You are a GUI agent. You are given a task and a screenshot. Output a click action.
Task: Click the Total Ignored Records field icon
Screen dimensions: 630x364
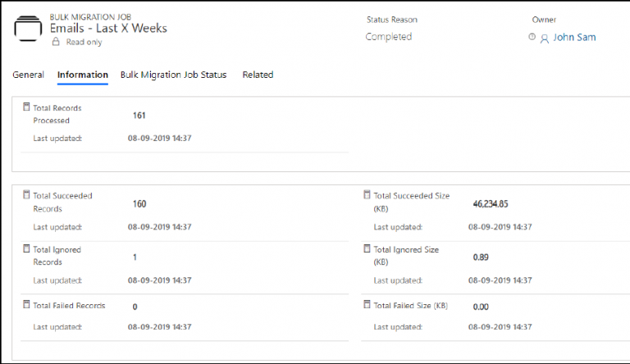click(x=26, y=249)
